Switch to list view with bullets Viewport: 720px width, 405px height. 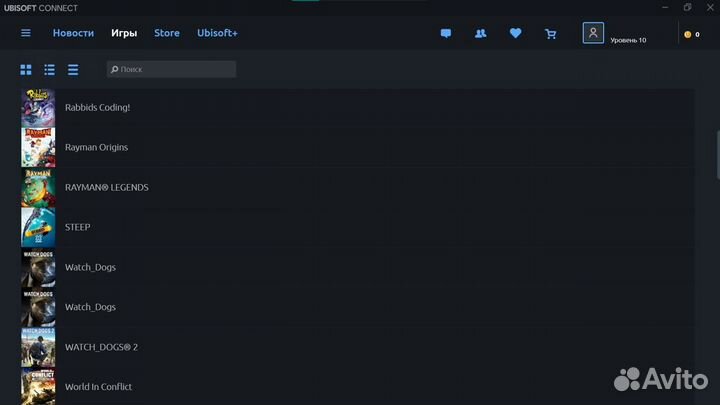click(x=49, y=70)
